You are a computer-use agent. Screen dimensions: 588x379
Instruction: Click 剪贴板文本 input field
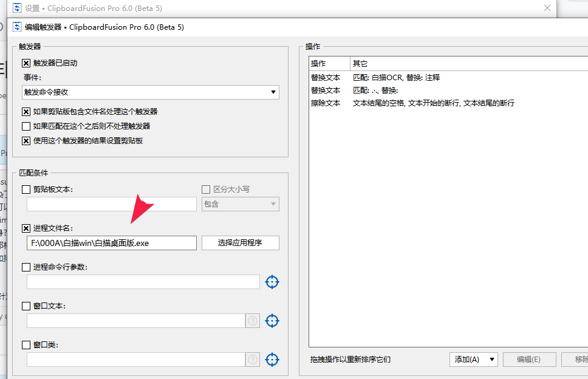click(112, 204)
